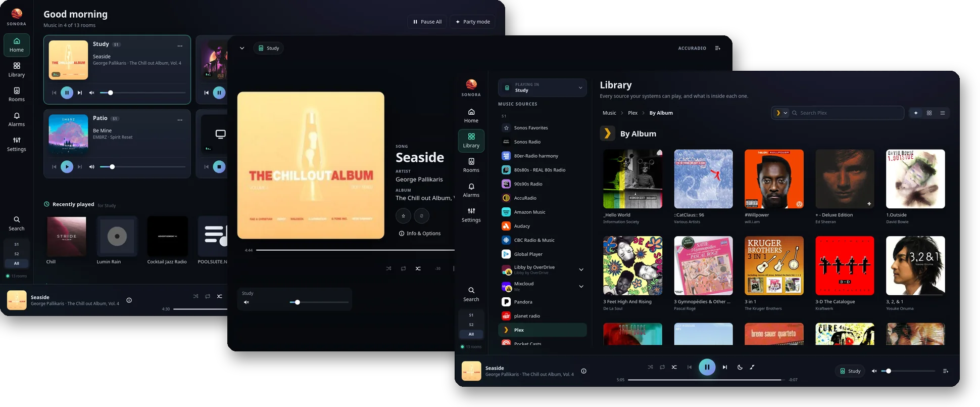Screen dimensions: 980x407
Task: Open the queue icon beside ACCURADIO
Action: point(717,48)
